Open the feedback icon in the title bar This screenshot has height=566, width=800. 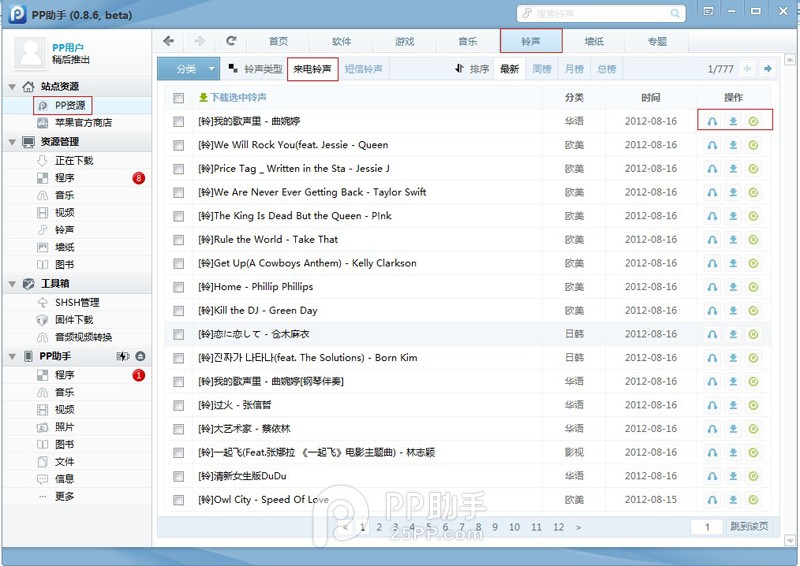(708, 12)
